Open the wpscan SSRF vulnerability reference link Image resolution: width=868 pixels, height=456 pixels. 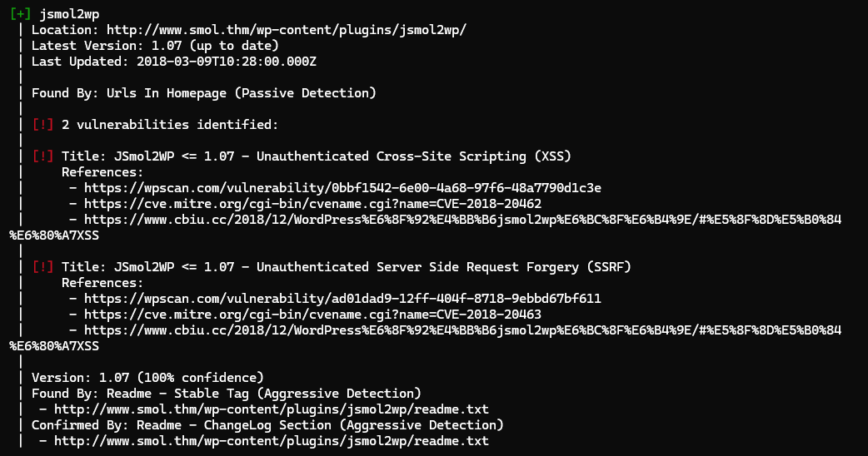342,299
